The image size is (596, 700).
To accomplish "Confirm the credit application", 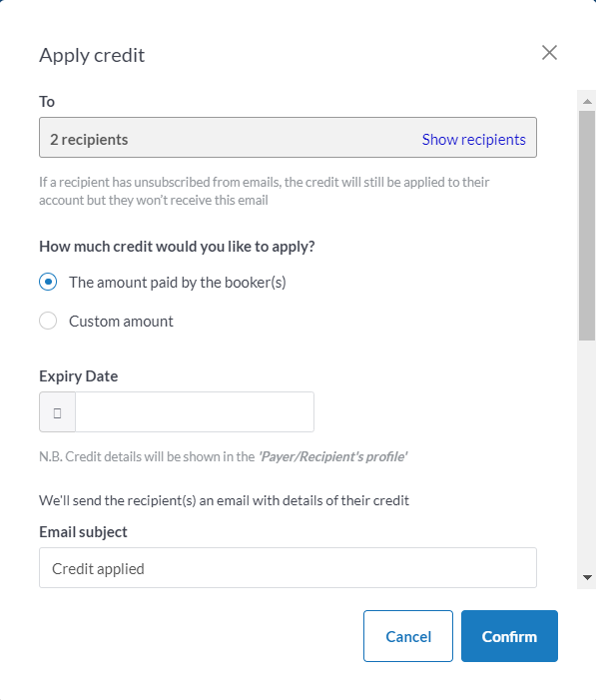I will tap(509, 636).
